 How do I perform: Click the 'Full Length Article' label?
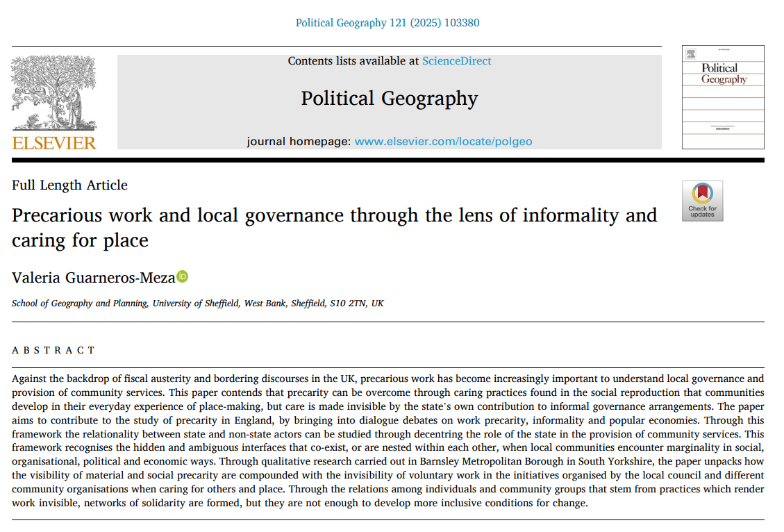[69, 185]
